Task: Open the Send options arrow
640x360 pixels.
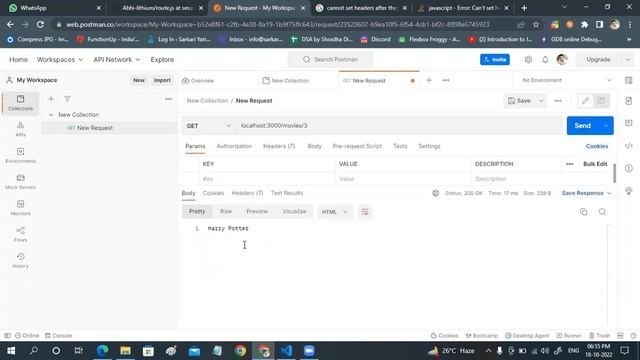Action: point(606,126)
